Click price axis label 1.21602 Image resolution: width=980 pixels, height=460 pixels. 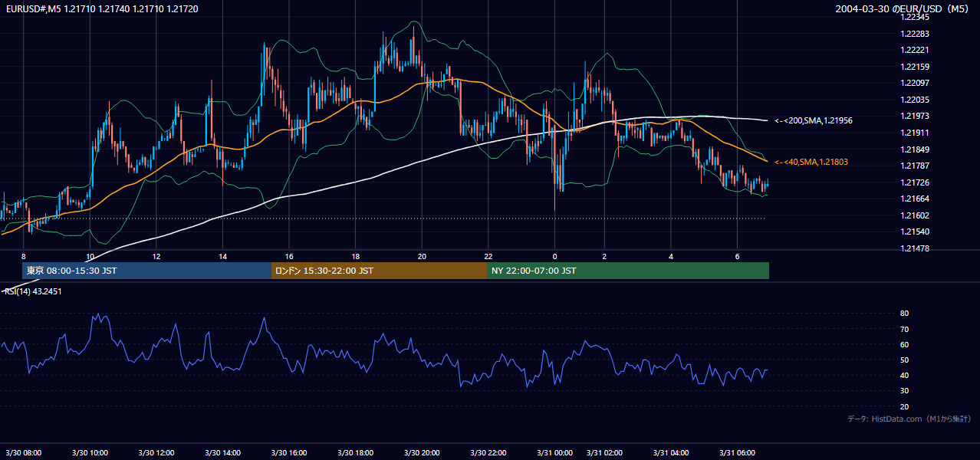click(x=916, y=215)
